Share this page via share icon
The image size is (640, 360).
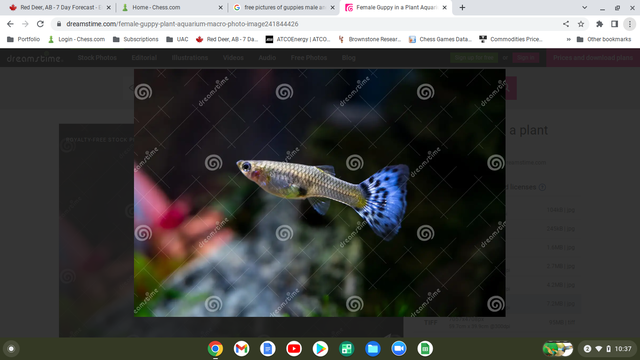click(566, 24)
